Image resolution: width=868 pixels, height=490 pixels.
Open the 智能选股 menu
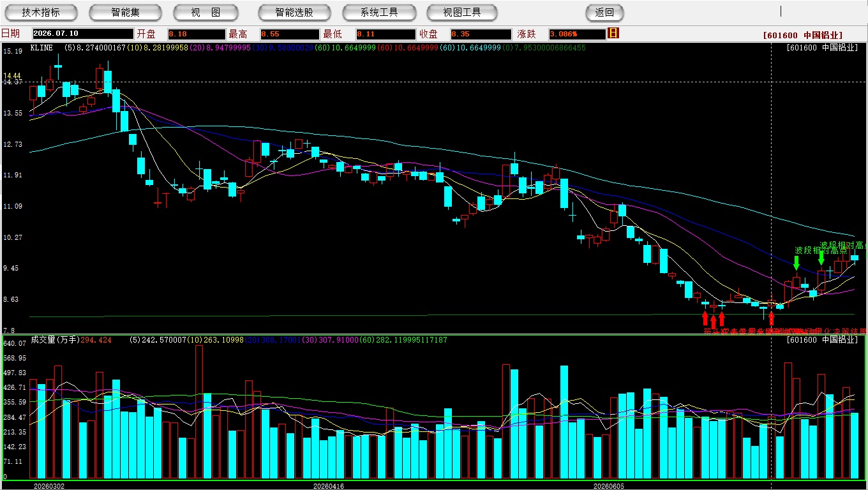coord(294,12)
